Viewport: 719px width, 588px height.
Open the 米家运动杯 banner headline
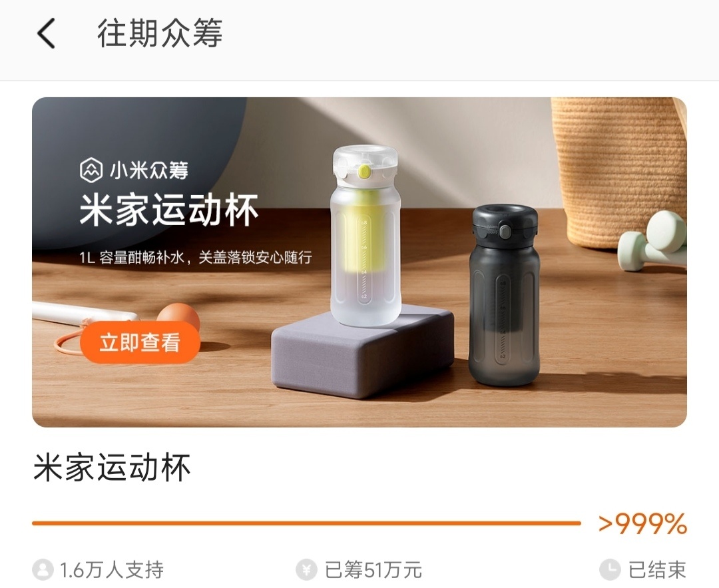pos(168,210)
